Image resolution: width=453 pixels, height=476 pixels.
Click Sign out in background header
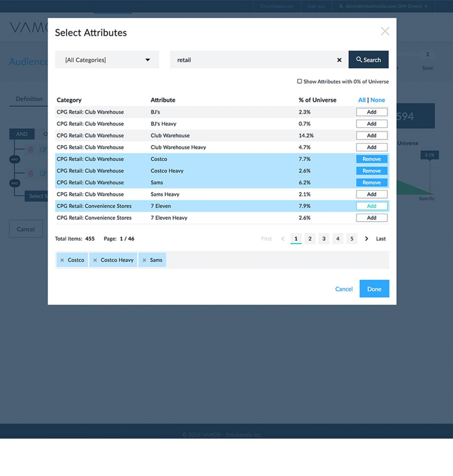coord(316,6)
